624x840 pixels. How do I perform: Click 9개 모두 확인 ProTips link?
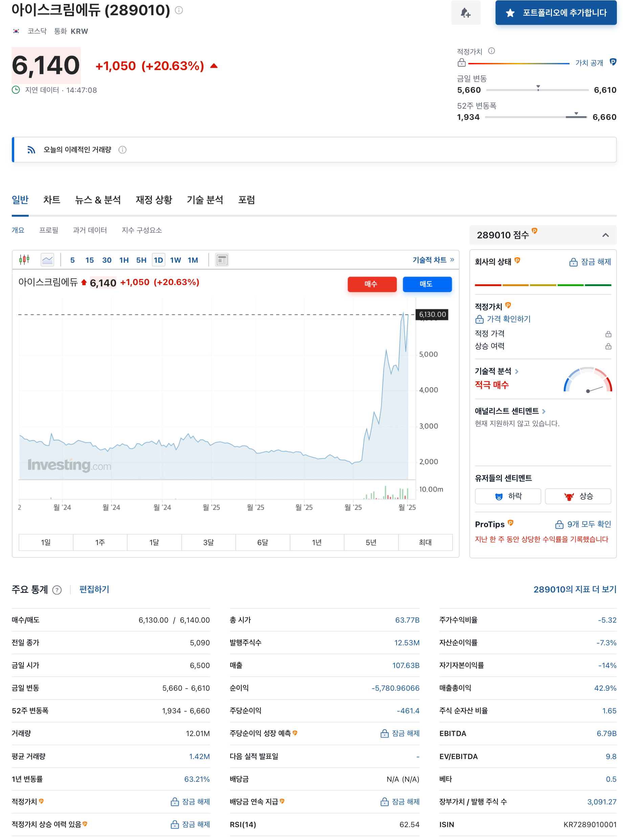pyautogui.click(x=583, y=524)
